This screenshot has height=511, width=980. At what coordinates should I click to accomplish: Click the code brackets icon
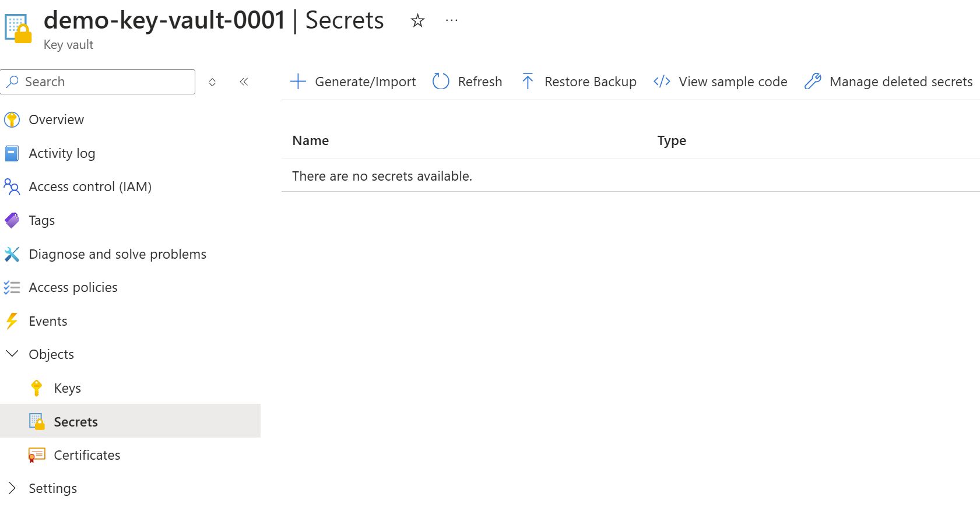tap(662, 82)
